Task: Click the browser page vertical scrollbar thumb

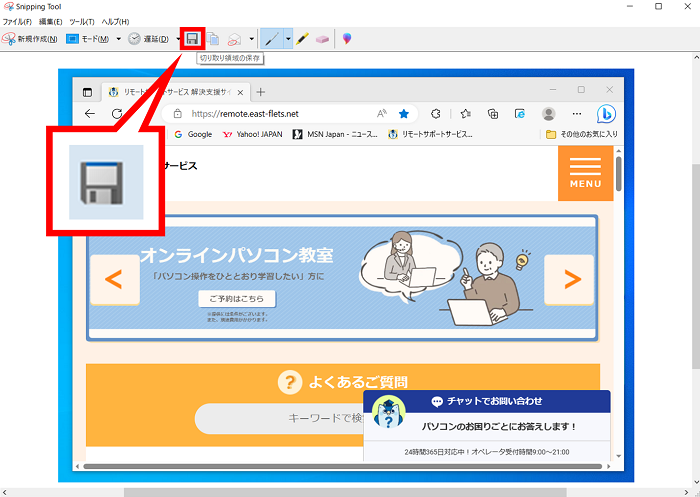Action: click(619, 174)
